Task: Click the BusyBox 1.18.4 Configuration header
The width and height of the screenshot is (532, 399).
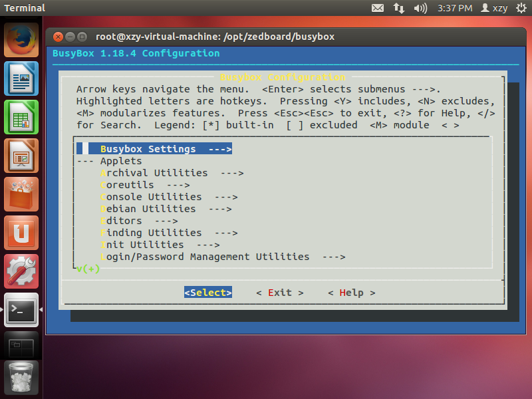Action: pyautogui.click(x=136, y=53)
